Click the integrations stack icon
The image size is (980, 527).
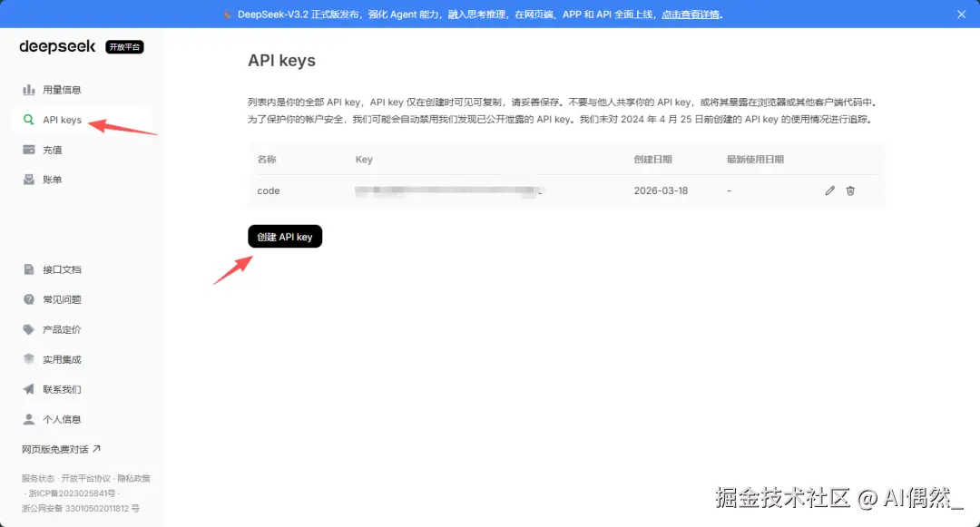pyautogui.click(x=29, y=359)
